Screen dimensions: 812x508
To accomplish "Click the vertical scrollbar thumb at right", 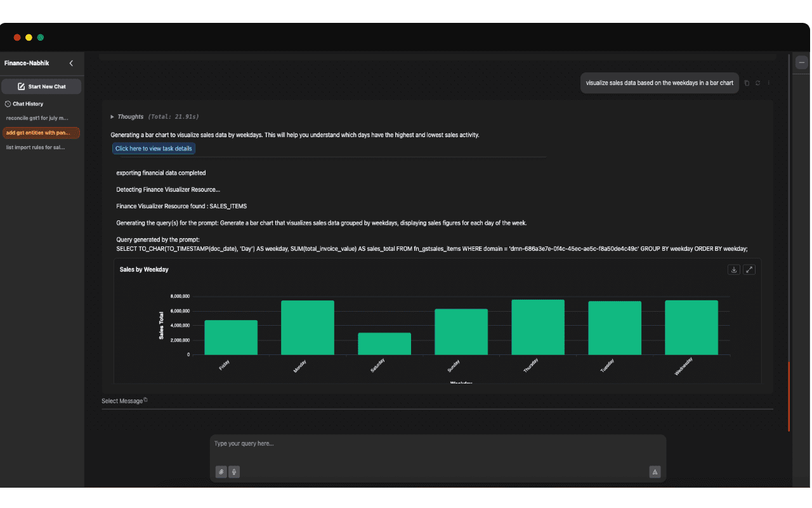I will [x=789, y=397].
